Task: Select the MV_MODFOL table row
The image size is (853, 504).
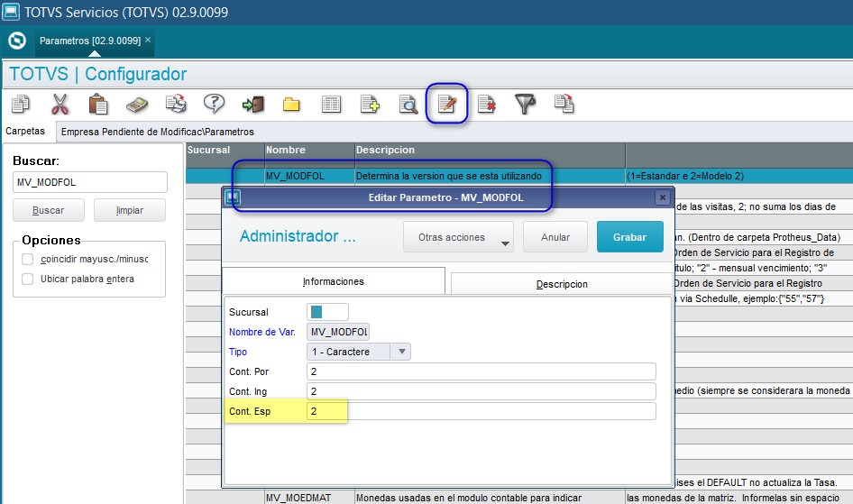Action: click(x=519, y=176)
